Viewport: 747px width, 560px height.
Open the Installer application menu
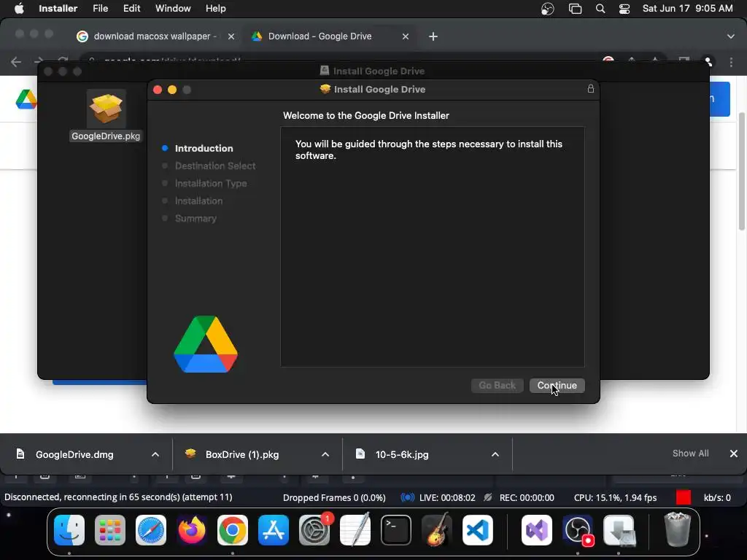click(x=58, y=9)
